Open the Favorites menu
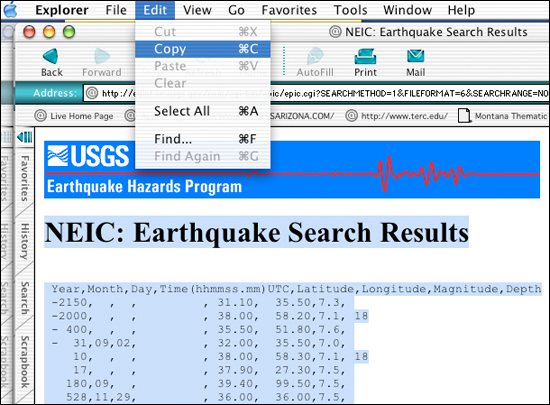Screen dimensions: 550x405 click(x=289, y=10)
